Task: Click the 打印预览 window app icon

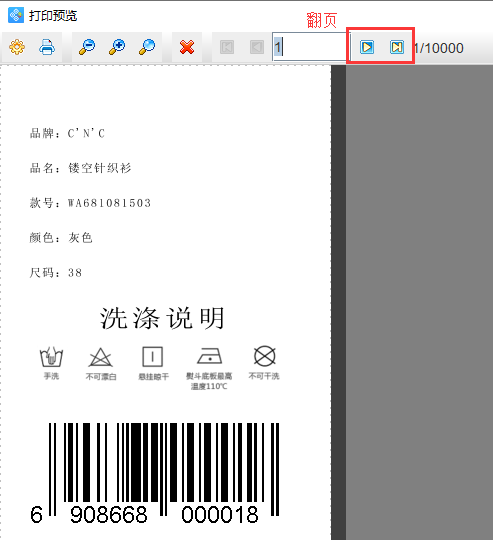Action: click(x=16, y=15)
